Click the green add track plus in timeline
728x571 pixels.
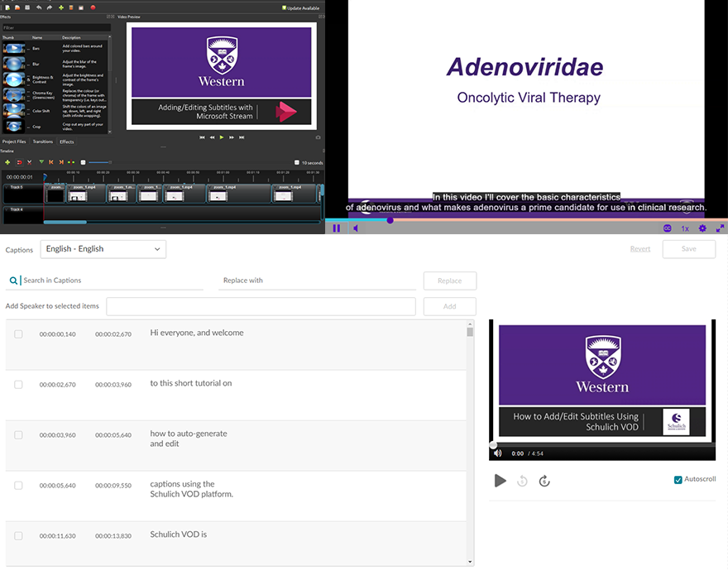(x=7, y=162)
